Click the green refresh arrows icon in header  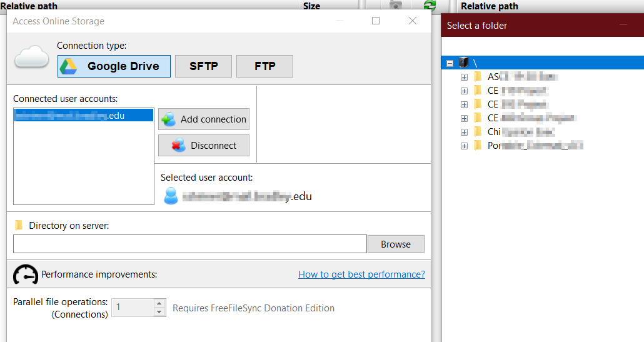pos(430,5)
